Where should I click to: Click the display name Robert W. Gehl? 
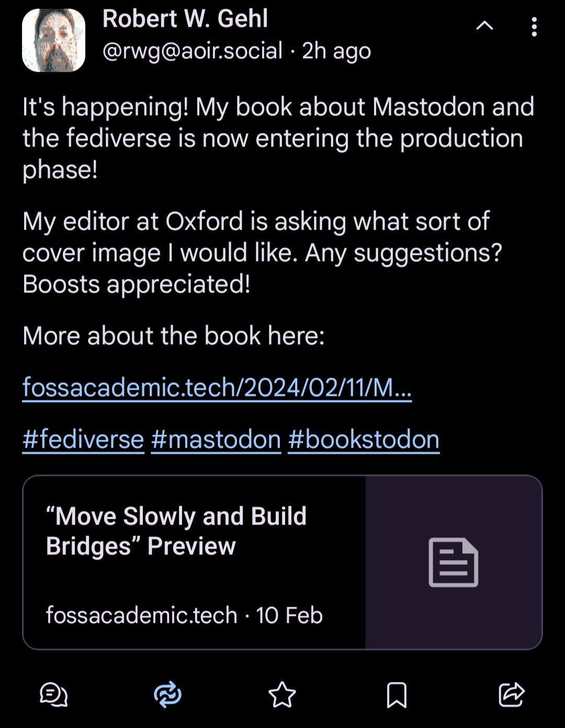coord(185,19)
